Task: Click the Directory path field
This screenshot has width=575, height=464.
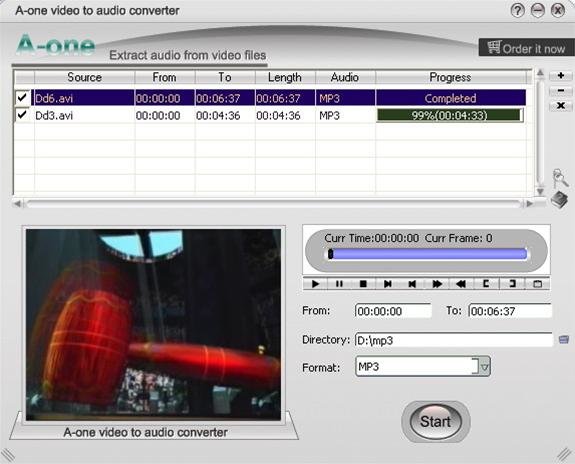Action: [454, 340]
